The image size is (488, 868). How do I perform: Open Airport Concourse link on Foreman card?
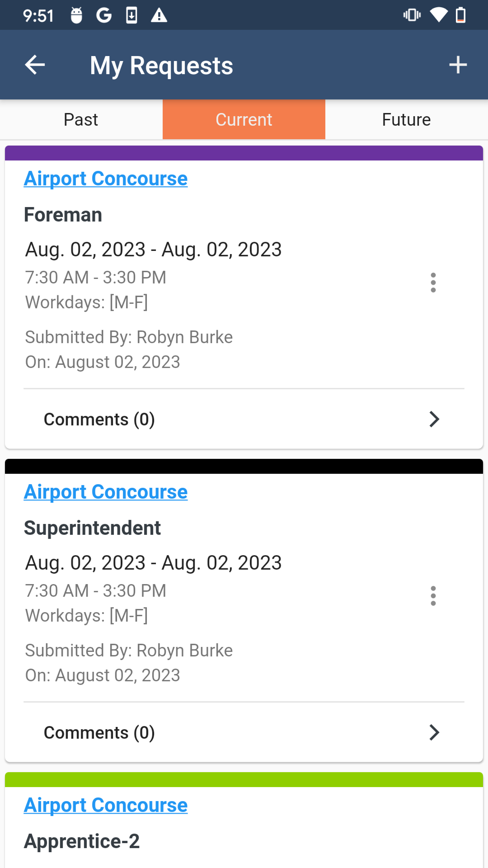click(106, 179)
